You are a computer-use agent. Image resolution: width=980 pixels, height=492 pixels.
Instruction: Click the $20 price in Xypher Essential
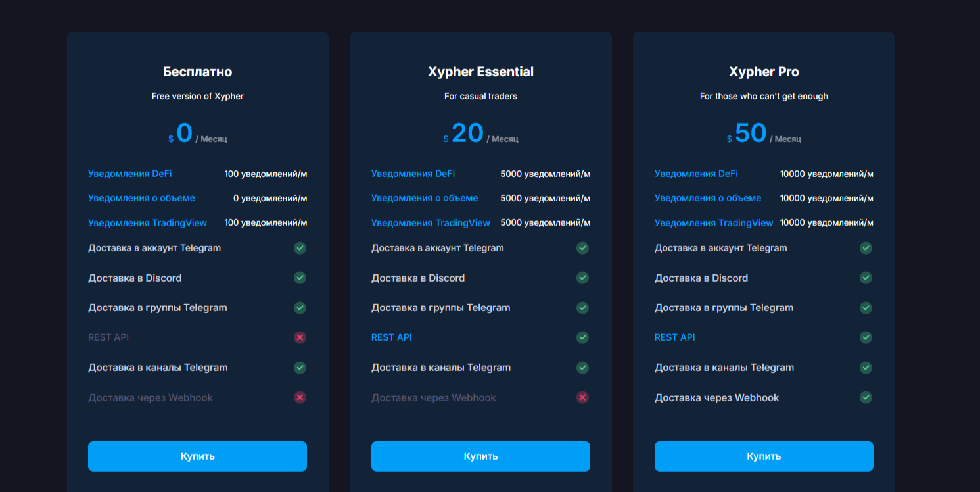(x=466, y=133)
